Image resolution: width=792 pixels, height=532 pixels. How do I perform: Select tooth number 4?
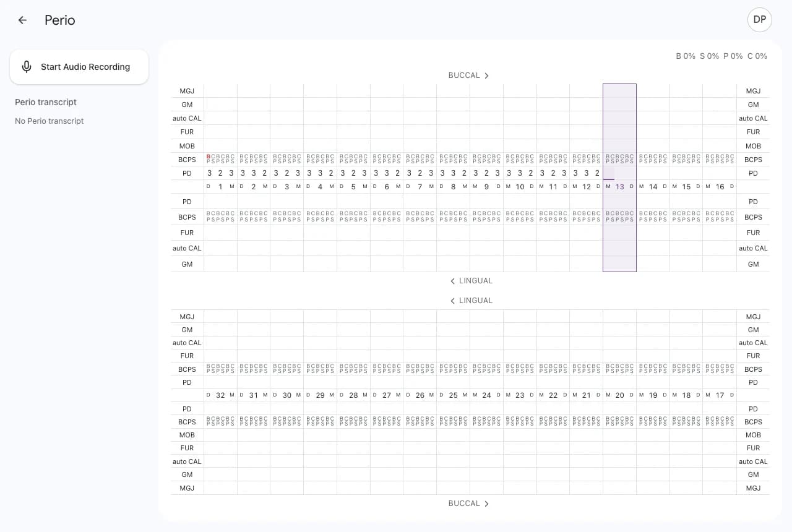coord(320,187)
